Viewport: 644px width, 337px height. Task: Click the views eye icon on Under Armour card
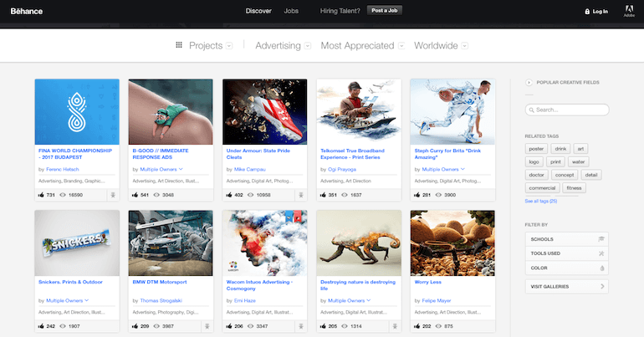coord(251,195)
